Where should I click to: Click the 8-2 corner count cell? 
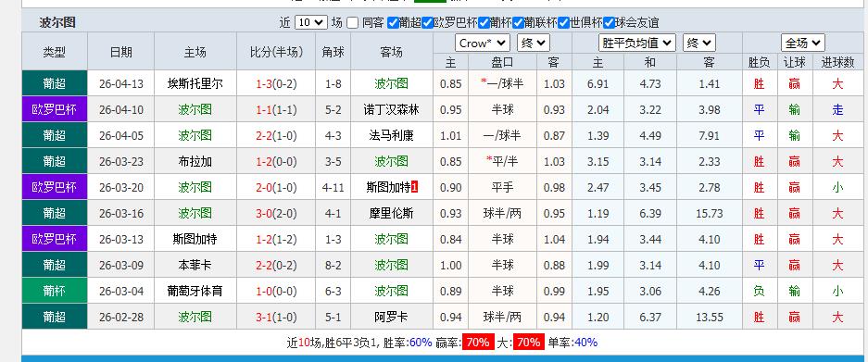[333, 265]
